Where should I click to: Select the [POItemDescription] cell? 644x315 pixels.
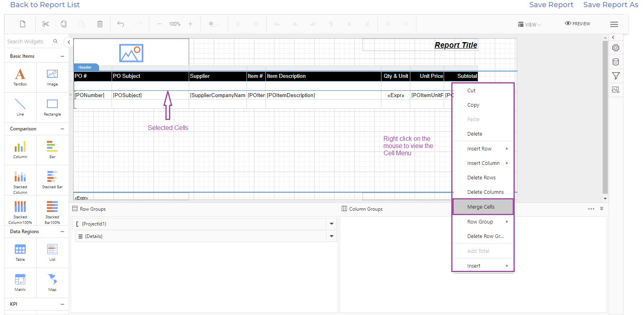click(x=323, y=96)
